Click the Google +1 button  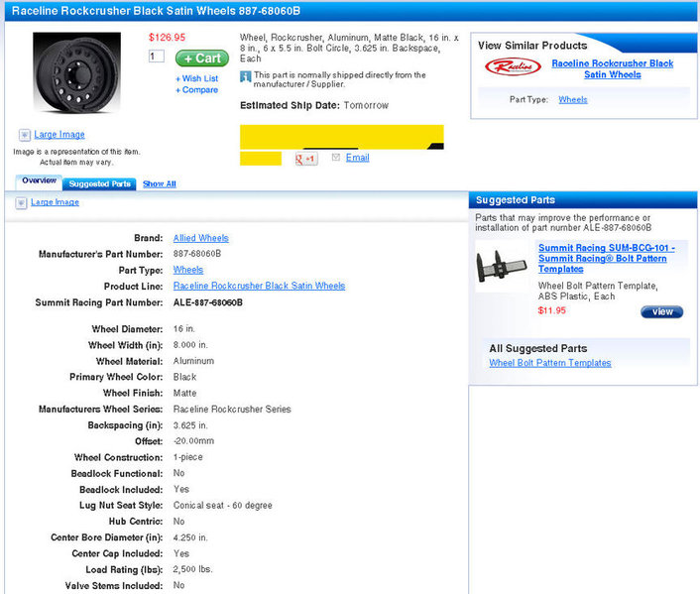(306, 159)
